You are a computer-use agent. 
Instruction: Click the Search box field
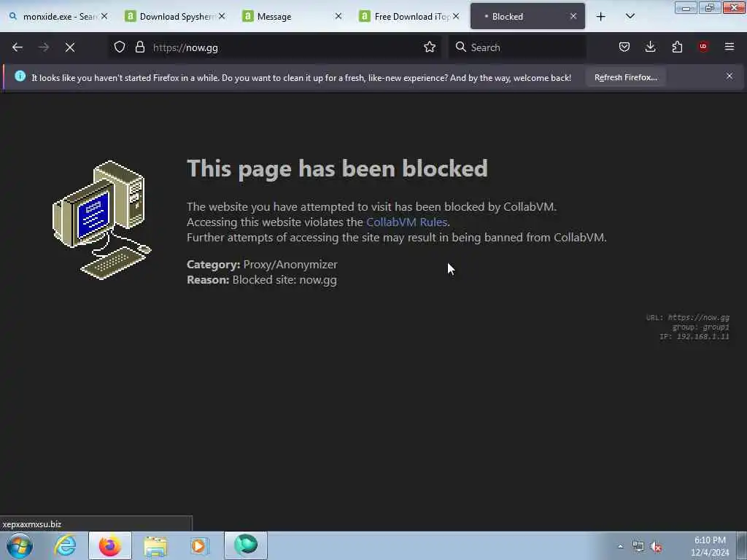(x=517, y=47)
